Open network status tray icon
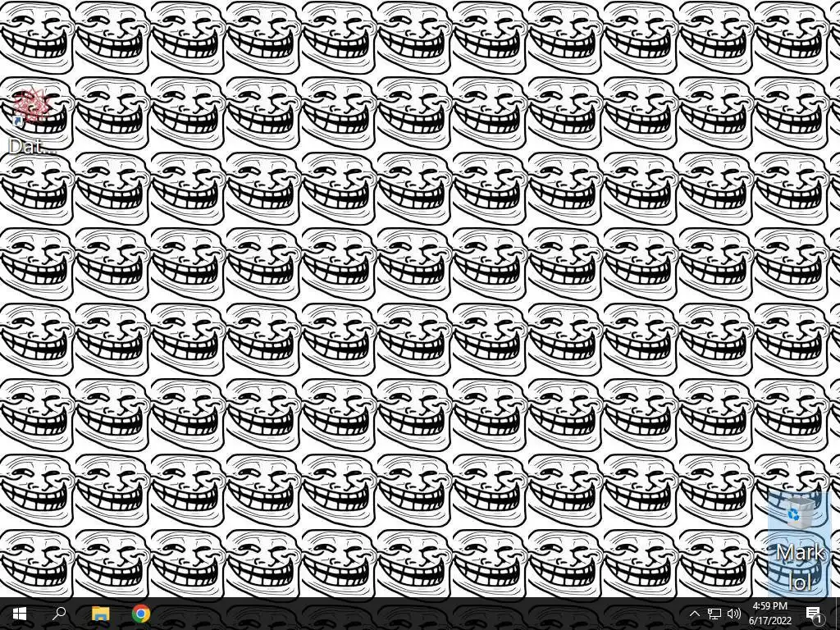 pyautogui.click(x=714, y=614)
